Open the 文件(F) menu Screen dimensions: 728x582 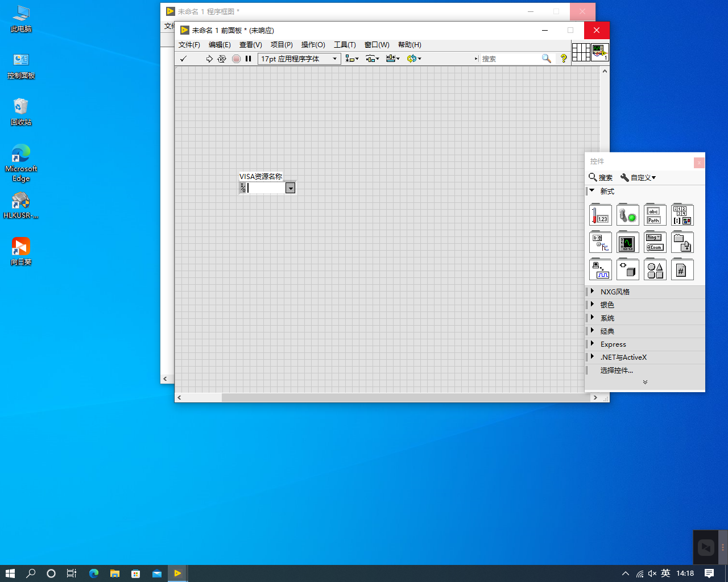(189, 45)
